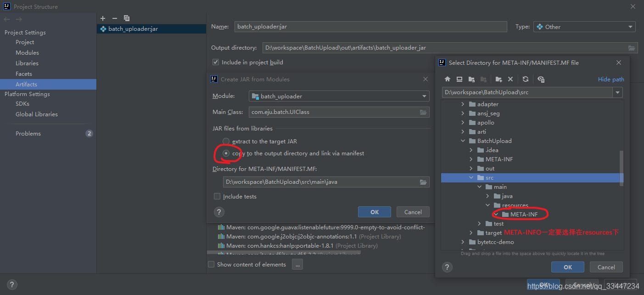Cancel the Select Directory dialog
The width and height of the screenshot is (644, 295).
click(606, 267)
